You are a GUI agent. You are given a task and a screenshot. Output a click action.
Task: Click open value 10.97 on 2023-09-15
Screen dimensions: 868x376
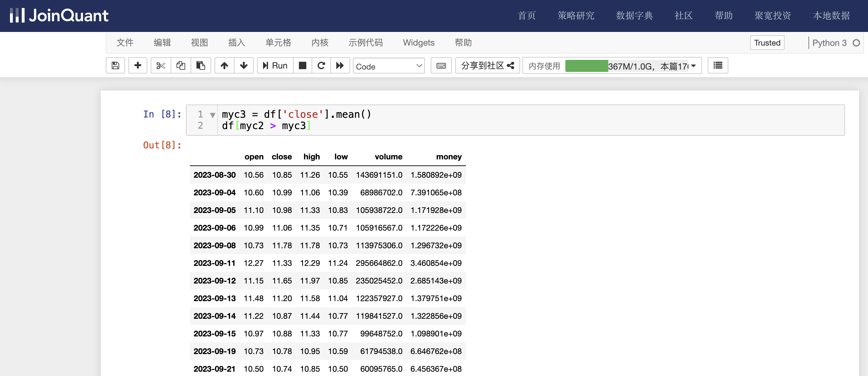[253, 333]
